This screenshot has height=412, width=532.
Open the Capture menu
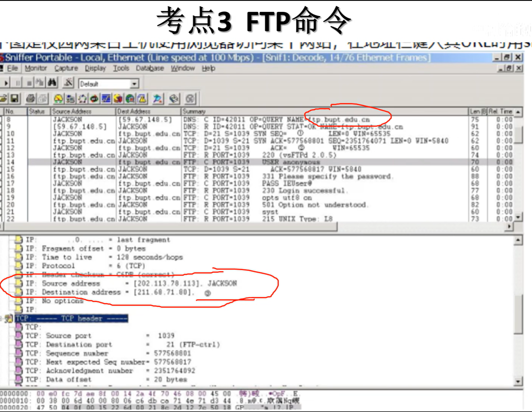[66, 68]
